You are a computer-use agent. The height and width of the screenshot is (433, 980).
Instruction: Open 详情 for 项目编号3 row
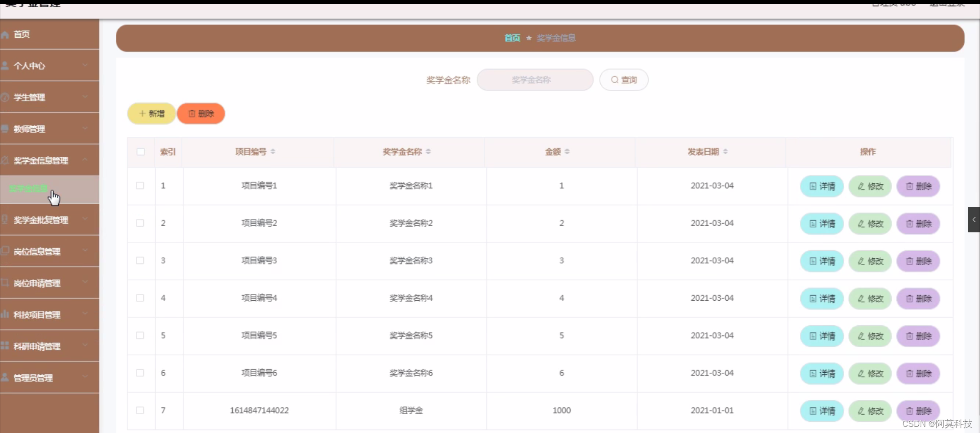pyautogui.click(x=822, y=261)
